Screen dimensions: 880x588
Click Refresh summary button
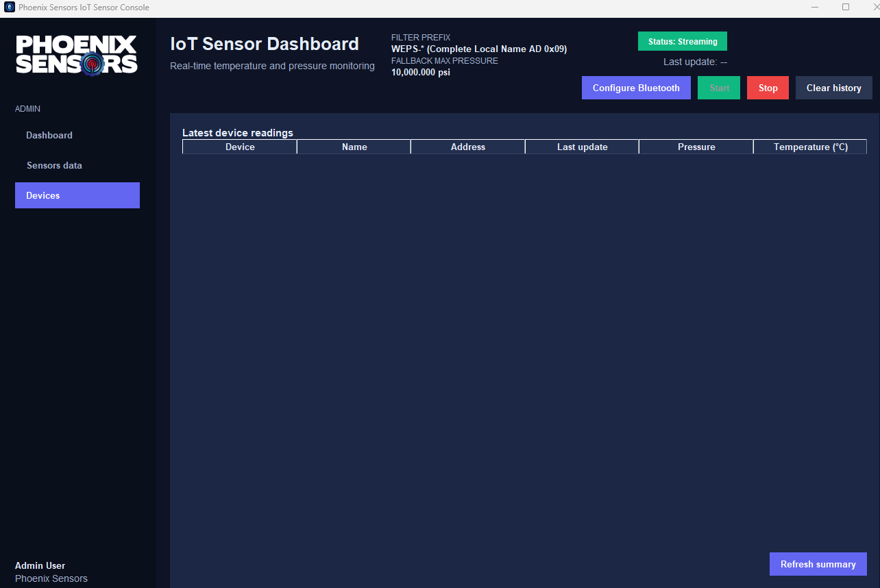[818, 564]
